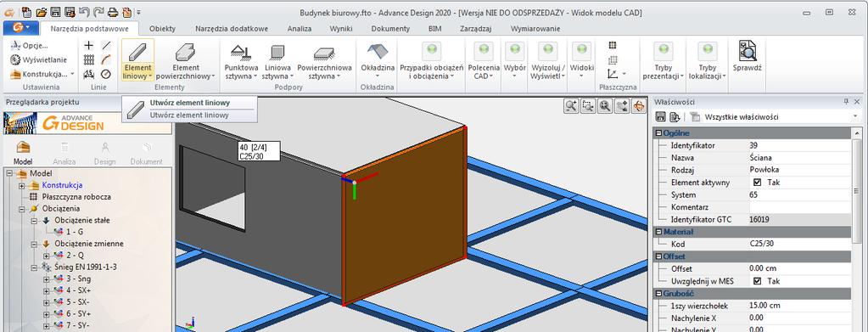868x332 pixels.
Task: Save the project with the floppy disk icon
Action: point(55,11)
